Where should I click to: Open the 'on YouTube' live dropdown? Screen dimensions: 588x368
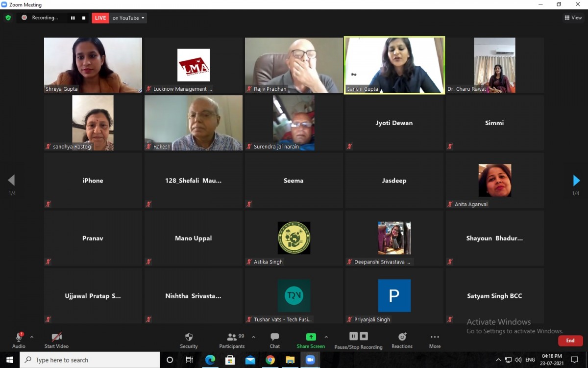pos(128,18)
